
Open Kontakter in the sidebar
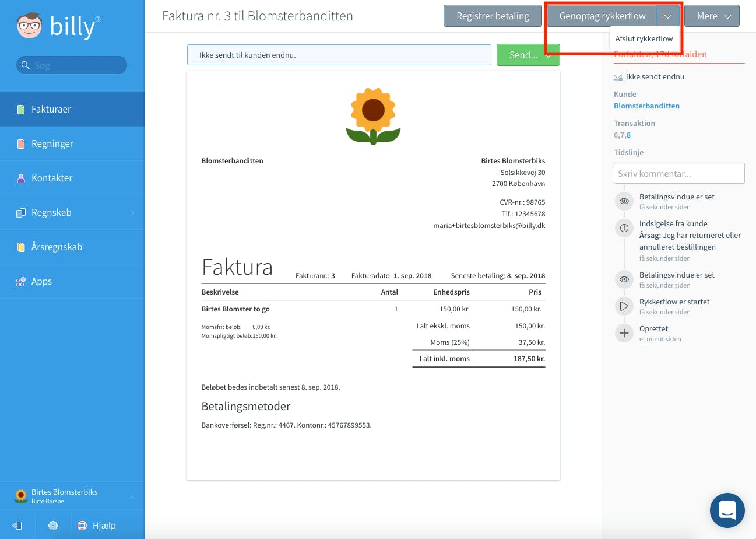[x=72, y=178]
